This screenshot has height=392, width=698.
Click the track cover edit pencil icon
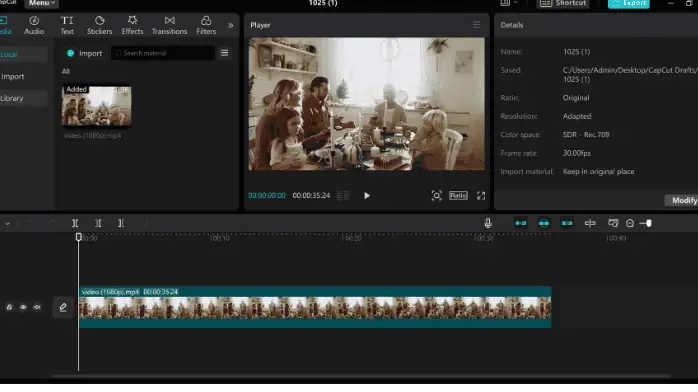coord(63,307)
